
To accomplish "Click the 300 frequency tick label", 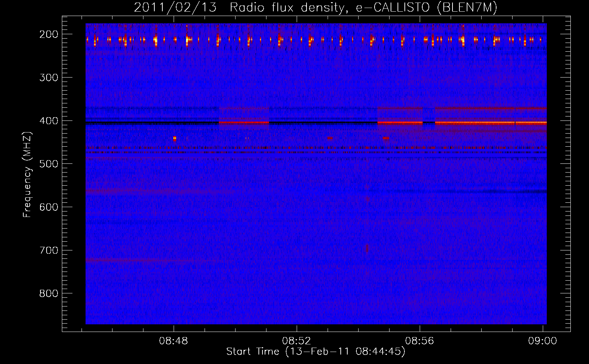I will (x=49, y=78).
